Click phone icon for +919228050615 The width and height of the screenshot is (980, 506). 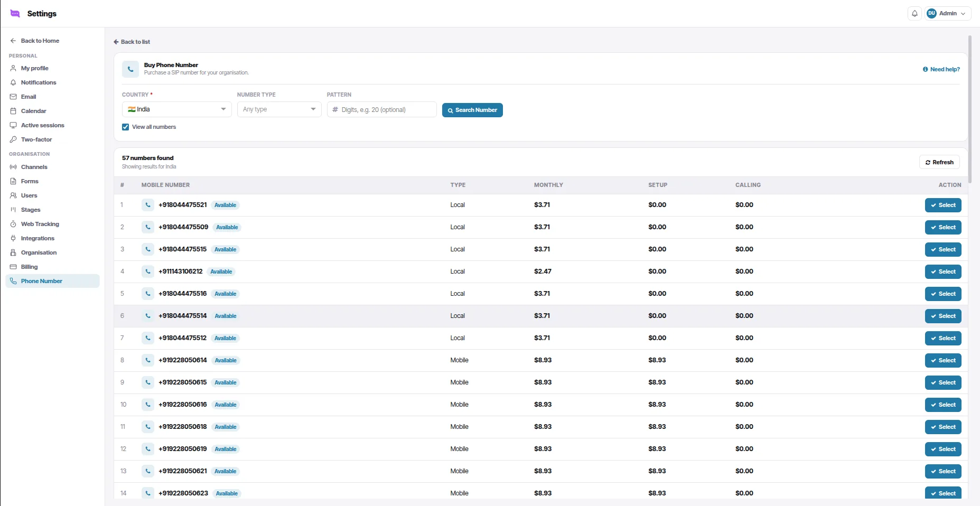coord(148,382)
